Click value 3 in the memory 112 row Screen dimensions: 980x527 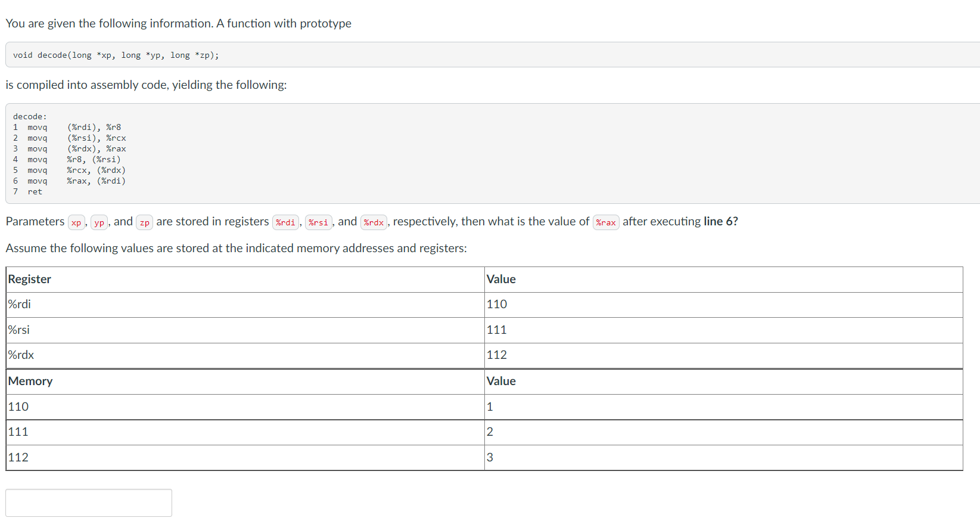[490, 458]
